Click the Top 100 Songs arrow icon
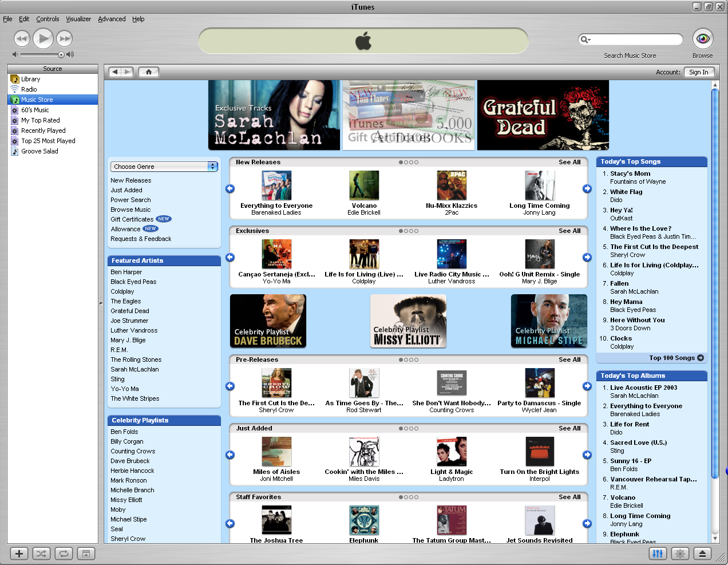This screenshot has height=565, width=728. pyautogui.click(x=701, y=358)
